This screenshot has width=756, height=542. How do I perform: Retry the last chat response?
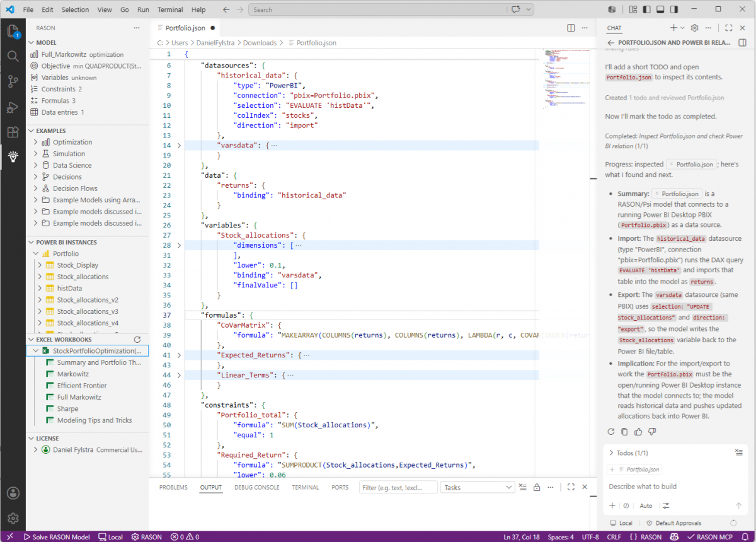coord(610,432)
